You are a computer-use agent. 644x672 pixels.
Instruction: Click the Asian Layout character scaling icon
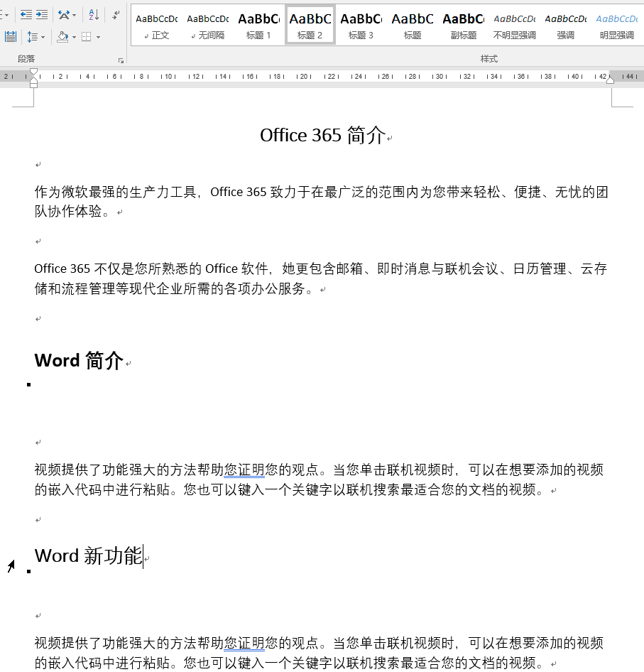pyautogui.click(x=64, y=15)
